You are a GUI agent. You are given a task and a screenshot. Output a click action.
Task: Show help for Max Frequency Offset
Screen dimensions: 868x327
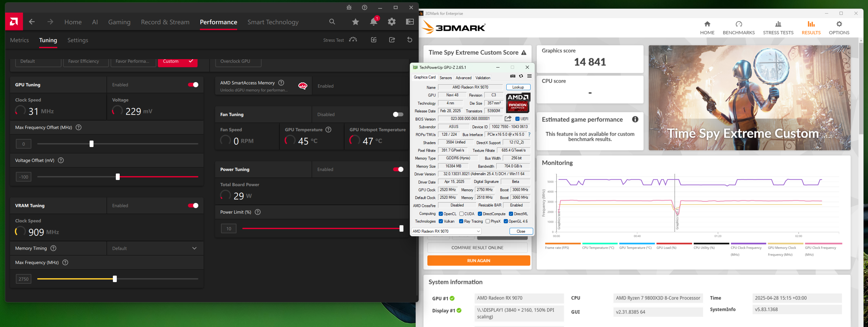tap(79, 128)
